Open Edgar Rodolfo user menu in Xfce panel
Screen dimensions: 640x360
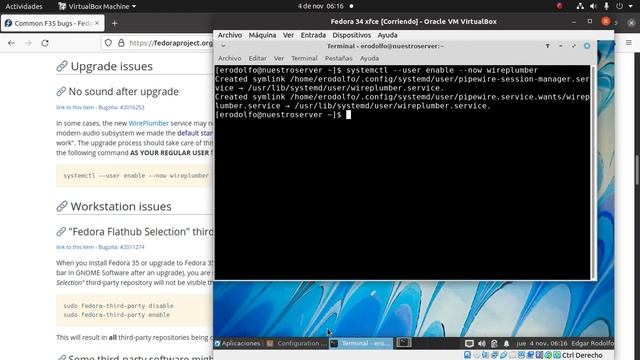pos(592,343)
